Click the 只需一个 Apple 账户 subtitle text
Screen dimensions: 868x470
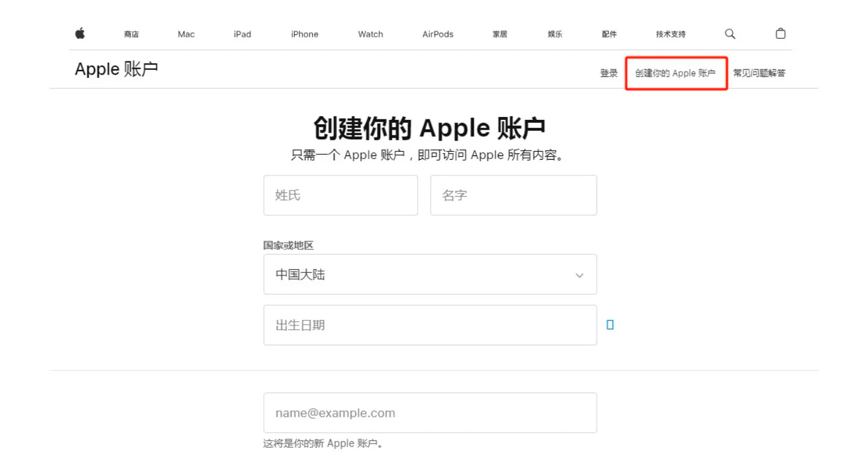(428, 155)
